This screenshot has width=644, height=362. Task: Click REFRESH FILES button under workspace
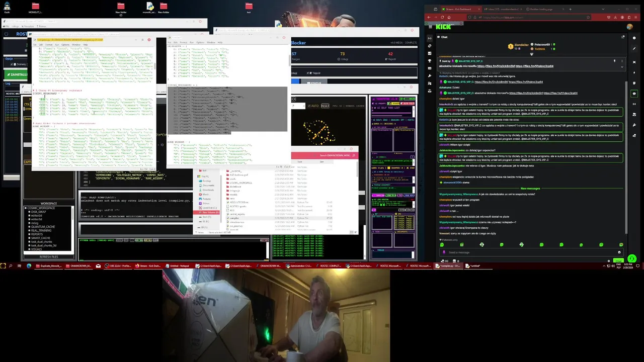click(x=49, y=256)
